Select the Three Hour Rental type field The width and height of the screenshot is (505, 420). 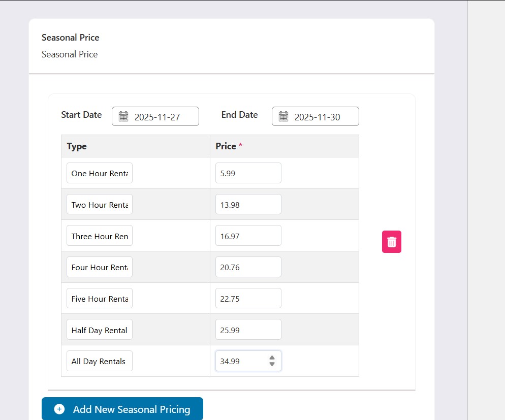100,236
